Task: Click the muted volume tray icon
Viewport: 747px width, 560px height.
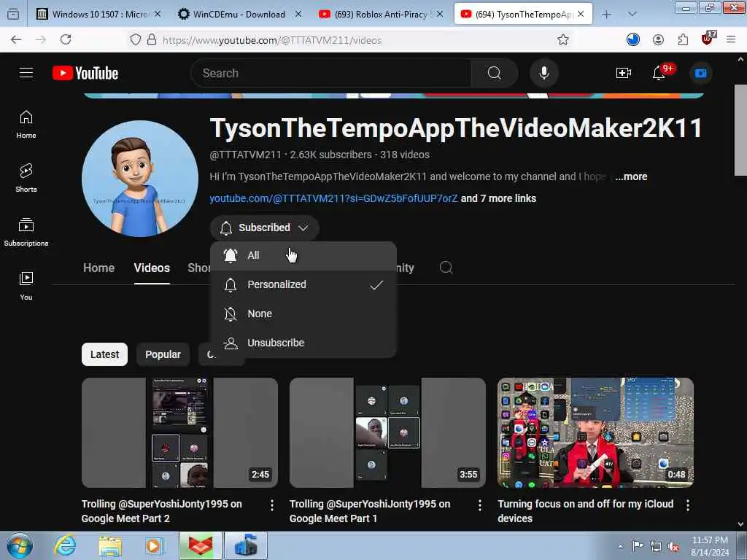Action: coord(673,547)
